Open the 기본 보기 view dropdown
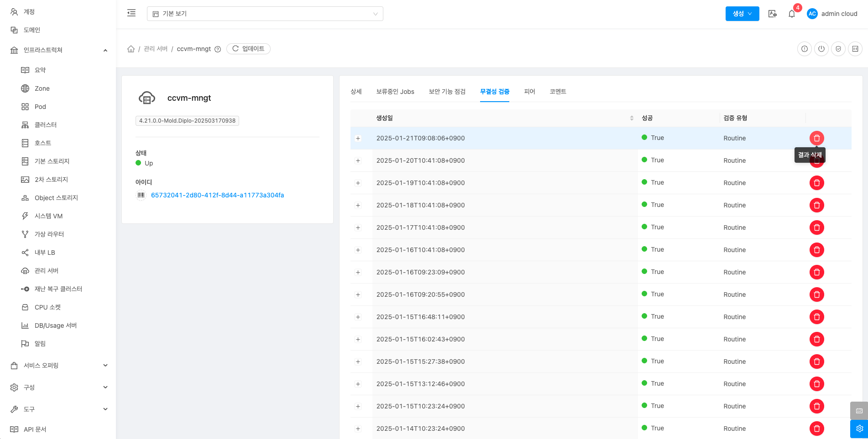The image size is (868, 439). tap(265, 14)
